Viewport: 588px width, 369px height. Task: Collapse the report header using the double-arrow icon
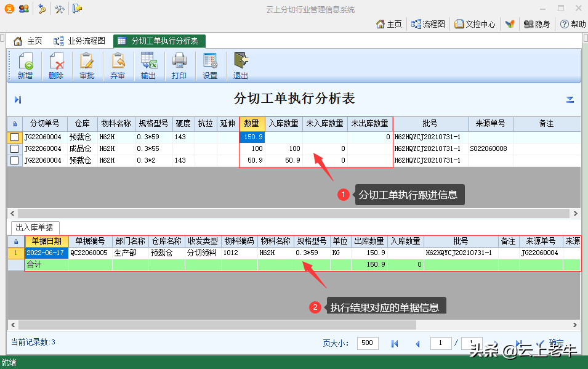pyautogui.click(x=570, y=100)
